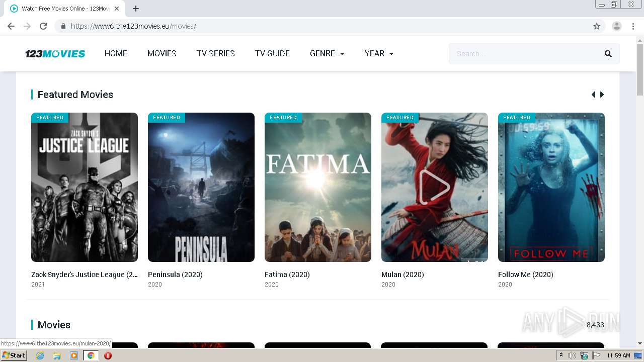Image resolution: width=644 pixels, height=362 pixels.
Task: Open the media player taskbar icon
Action: 74,355
